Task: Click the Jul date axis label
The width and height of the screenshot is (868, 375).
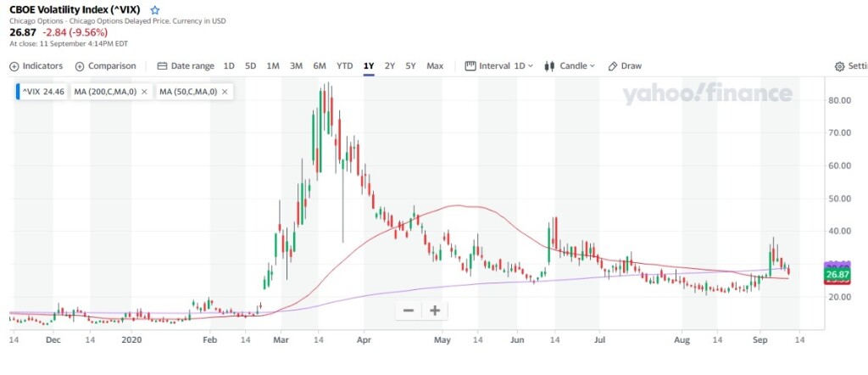Action: coord(599,340)
